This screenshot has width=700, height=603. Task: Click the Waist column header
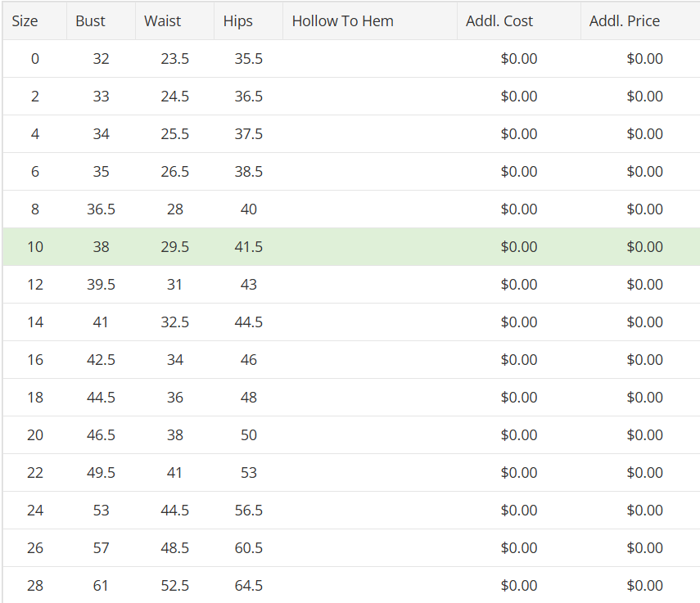tap(175, 21)
